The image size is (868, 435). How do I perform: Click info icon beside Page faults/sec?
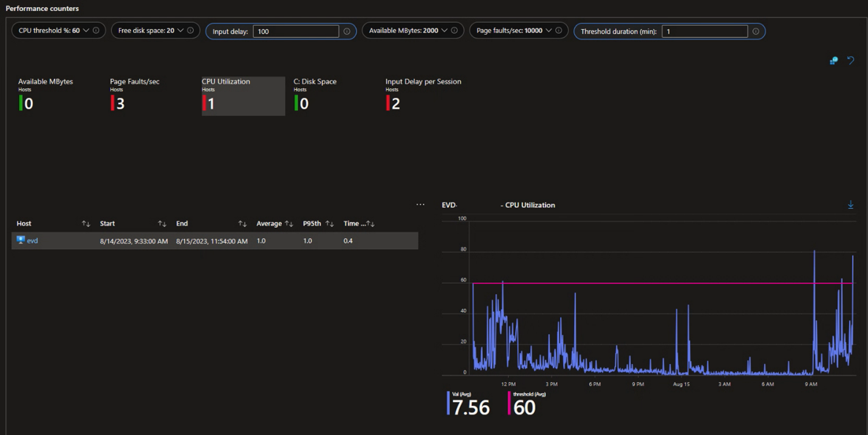(559, 30)
